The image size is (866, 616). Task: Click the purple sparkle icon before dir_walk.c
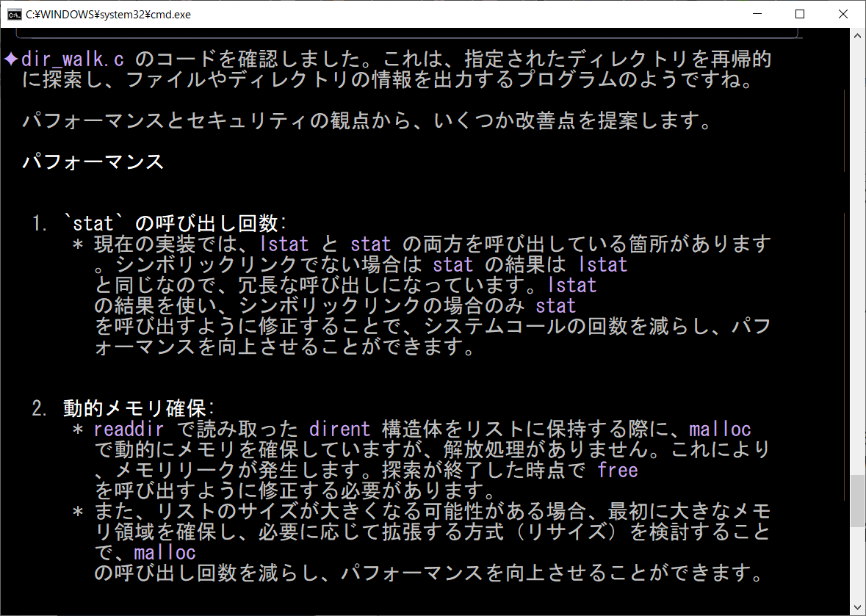coord(11,59)
